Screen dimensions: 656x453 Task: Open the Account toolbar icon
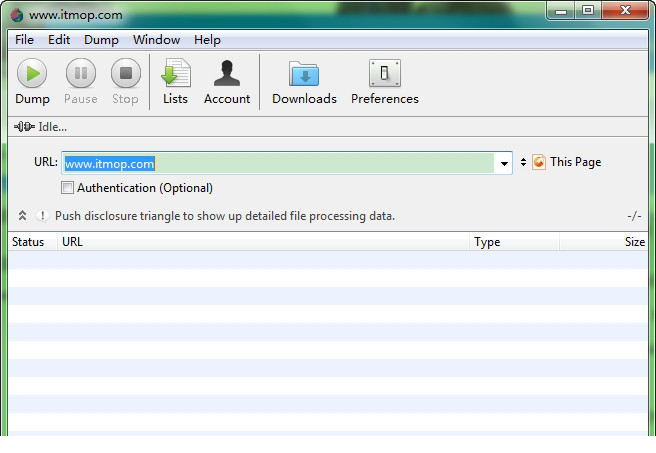click(227, 73)
